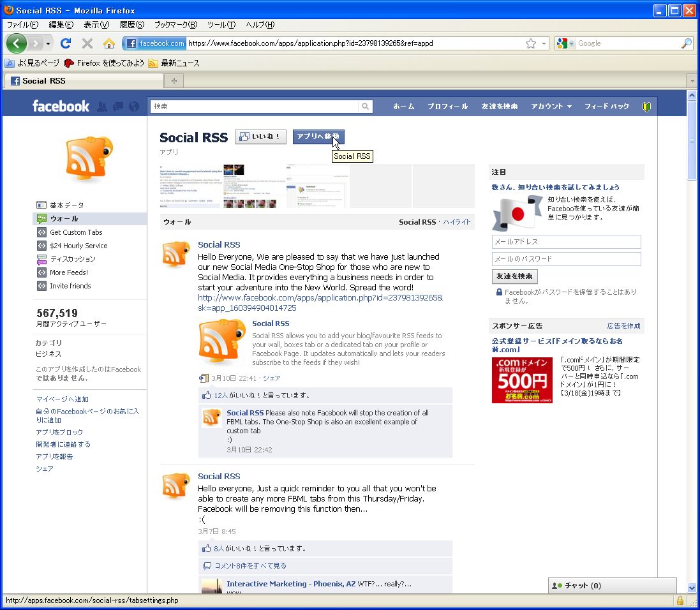The width and height of the screenshot is (700, 610).
Task: Click the forward navigation arrow
Action: [35, 43]
